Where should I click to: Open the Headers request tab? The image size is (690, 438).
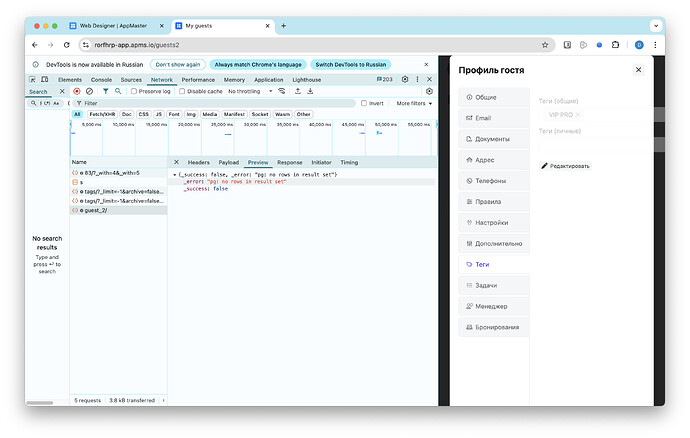pos(198,162)
